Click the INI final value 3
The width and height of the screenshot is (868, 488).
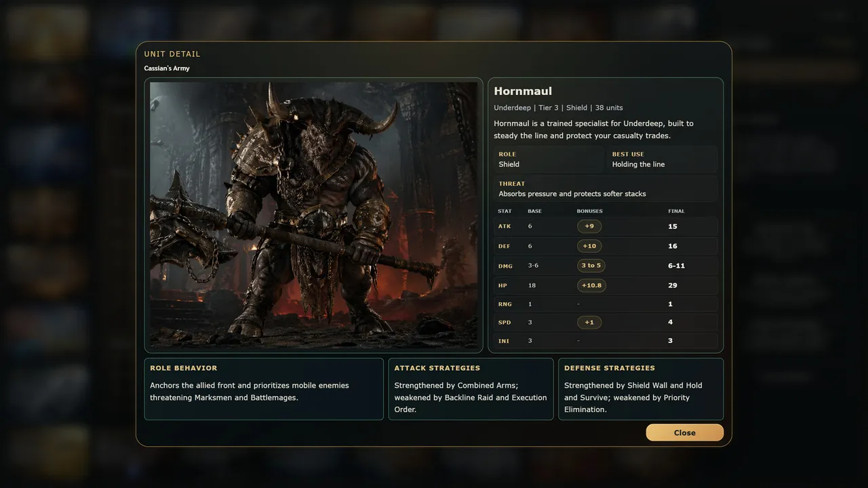click(x=670, y=341)
